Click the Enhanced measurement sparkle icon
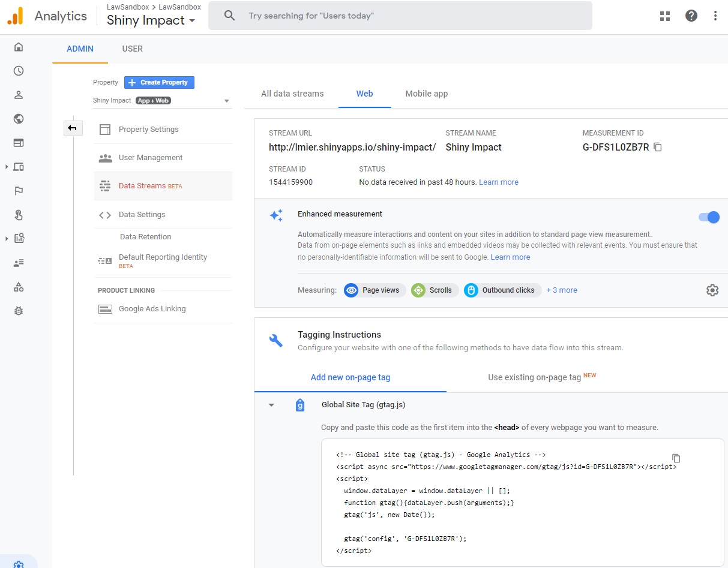 click(x=276, y=216)
